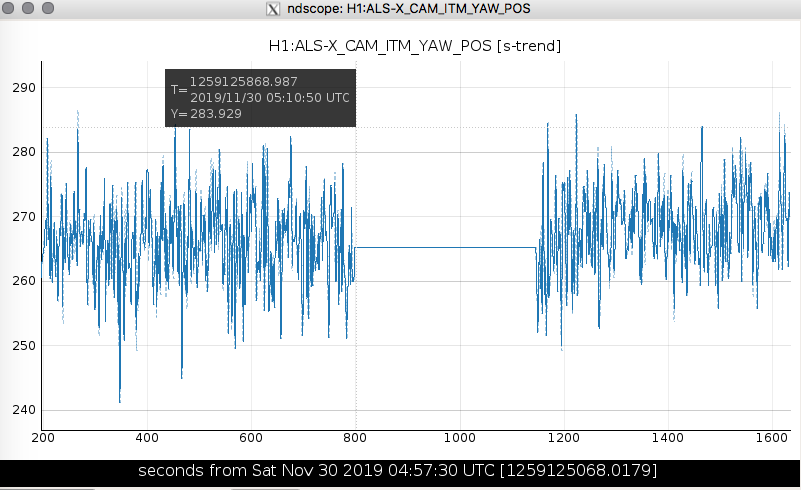Click the X-axis label 200
The image size is (801, 490).
43,438
